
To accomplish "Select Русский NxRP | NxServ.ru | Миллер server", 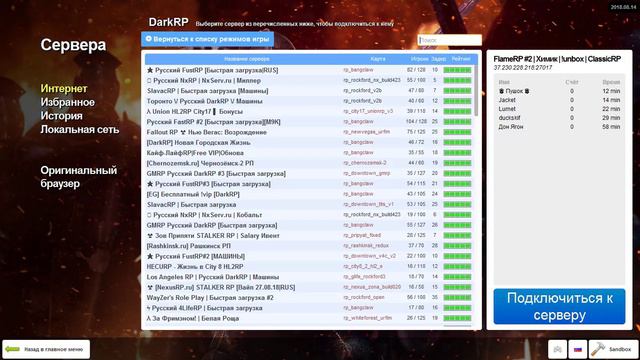I will (x=309, y=80).
